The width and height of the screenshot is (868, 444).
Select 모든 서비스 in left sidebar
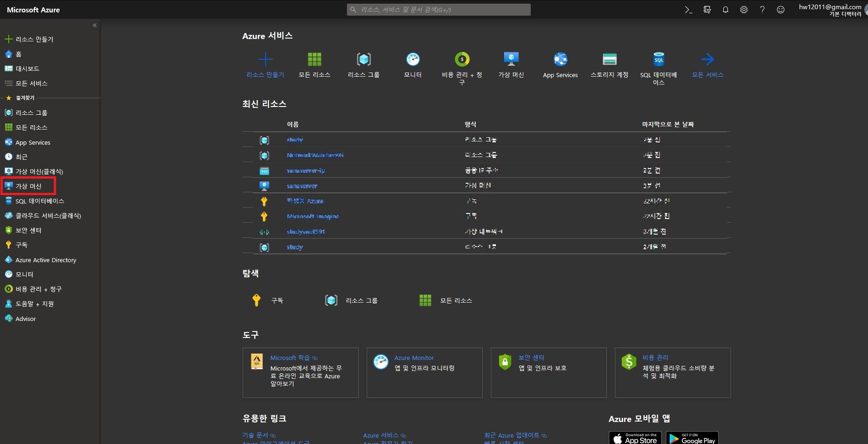[26, 84]
